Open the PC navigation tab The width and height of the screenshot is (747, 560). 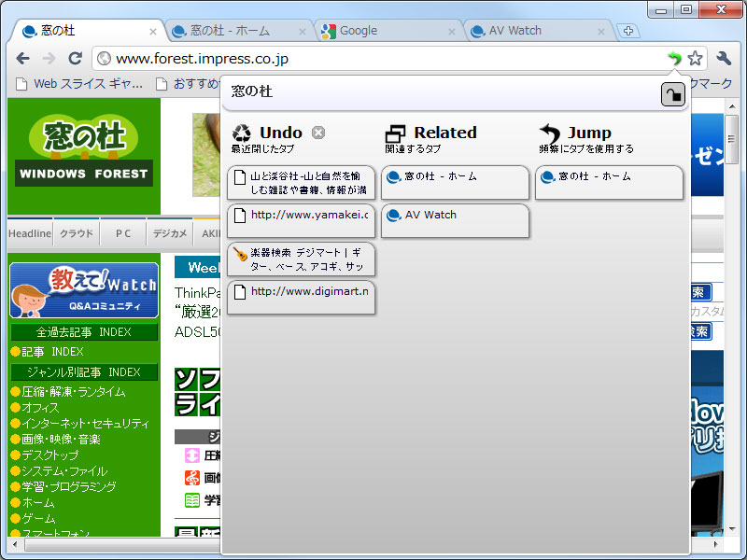click(x=123, y=233)
